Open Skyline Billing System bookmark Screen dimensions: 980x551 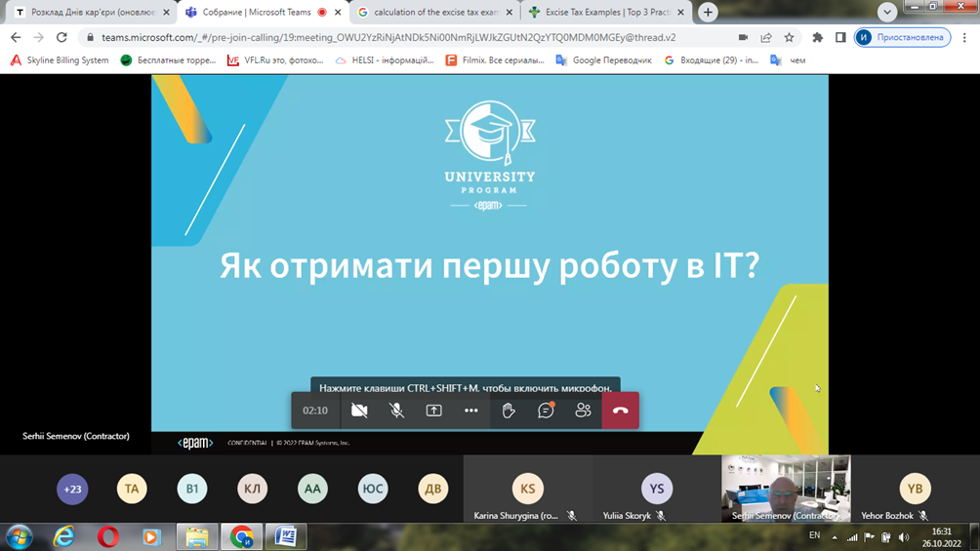pos(60,60)
